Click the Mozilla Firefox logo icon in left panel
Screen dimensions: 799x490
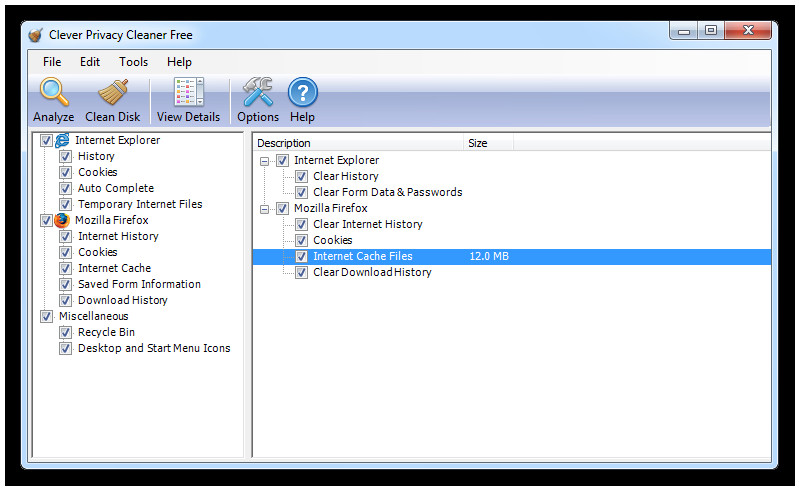click(62, 220)
